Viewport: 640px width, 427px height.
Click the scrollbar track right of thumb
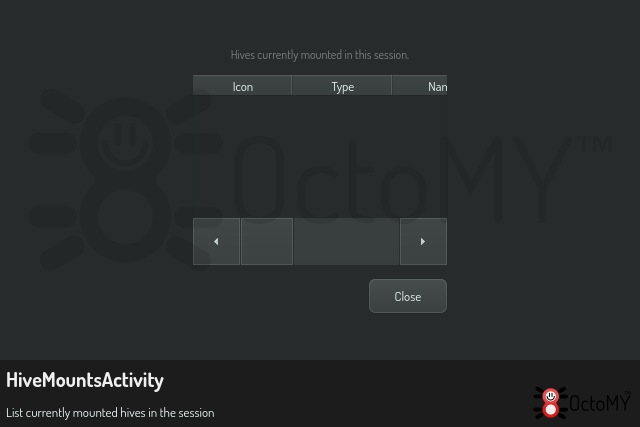click(x=347, y=241)
